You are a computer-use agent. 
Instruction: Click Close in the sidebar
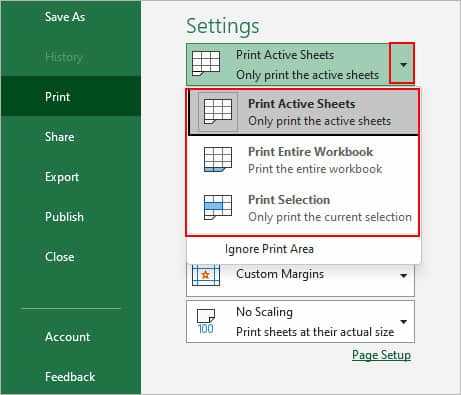coord(60,257)
